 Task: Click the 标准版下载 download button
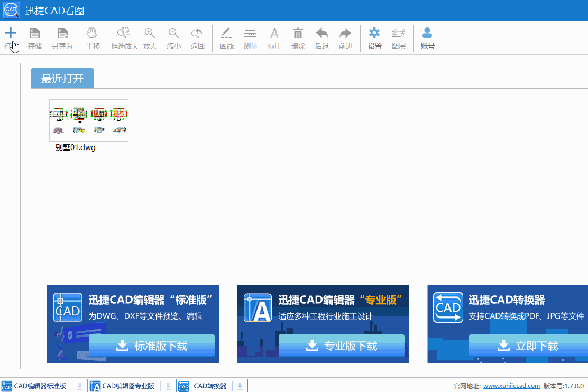pos(152,346)
